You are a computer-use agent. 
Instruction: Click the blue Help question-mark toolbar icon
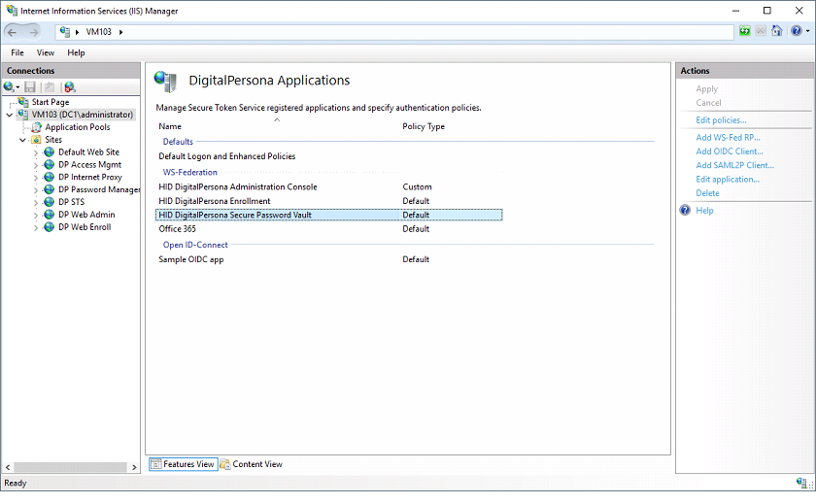(795, 32)
